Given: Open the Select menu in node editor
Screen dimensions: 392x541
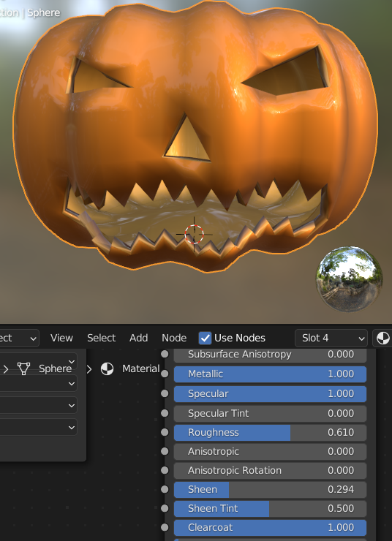Looking at the screenshot, I should (x=101, y=338).
